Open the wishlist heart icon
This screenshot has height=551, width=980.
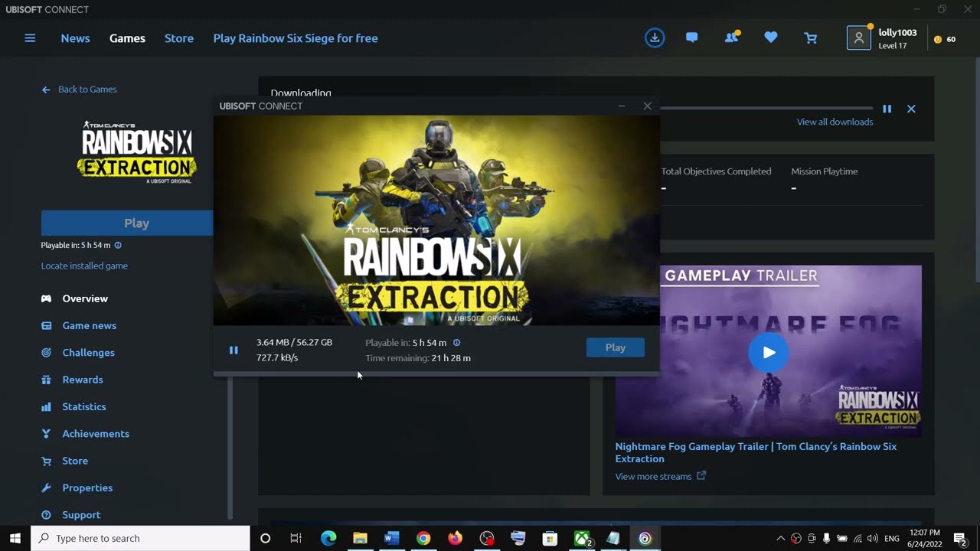pos(771,37)
